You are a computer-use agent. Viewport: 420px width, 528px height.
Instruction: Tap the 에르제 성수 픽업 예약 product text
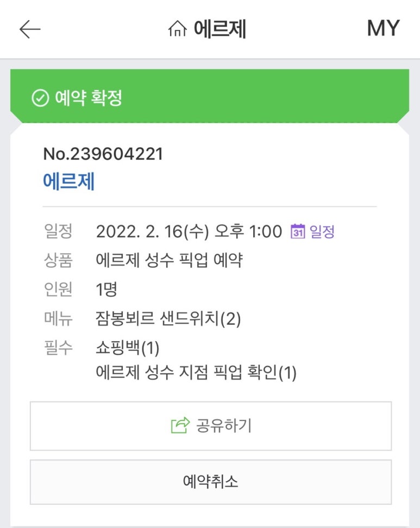click(169, 261)
